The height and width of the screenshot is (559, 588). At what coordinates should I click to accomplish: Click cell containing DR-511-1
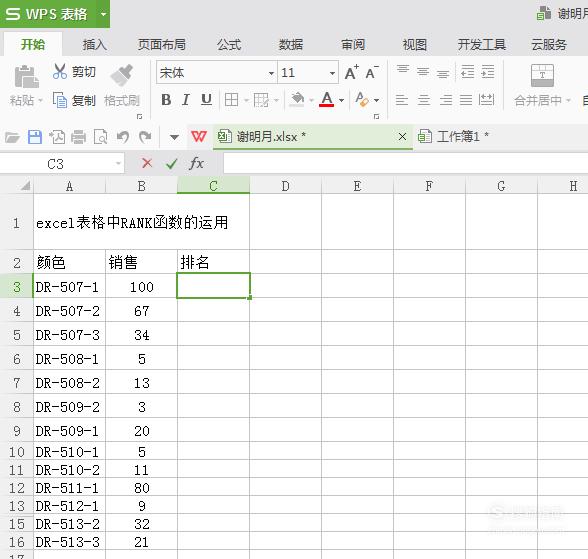pos(69,488)
